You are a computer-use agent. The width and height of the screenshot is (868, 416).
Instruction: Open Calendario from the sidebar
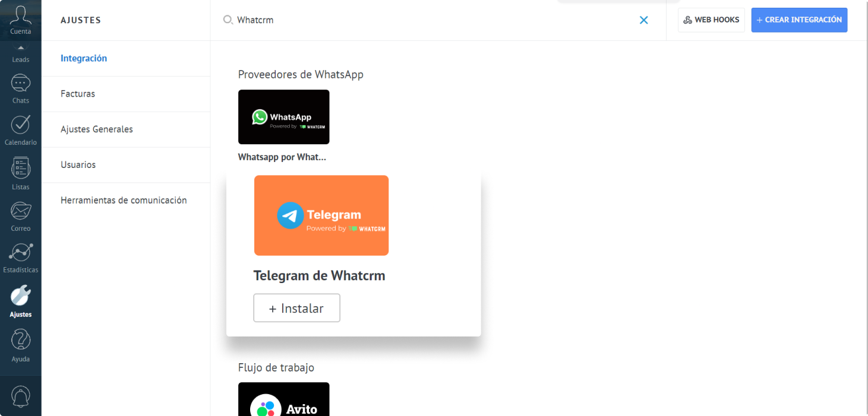(20, 129)
